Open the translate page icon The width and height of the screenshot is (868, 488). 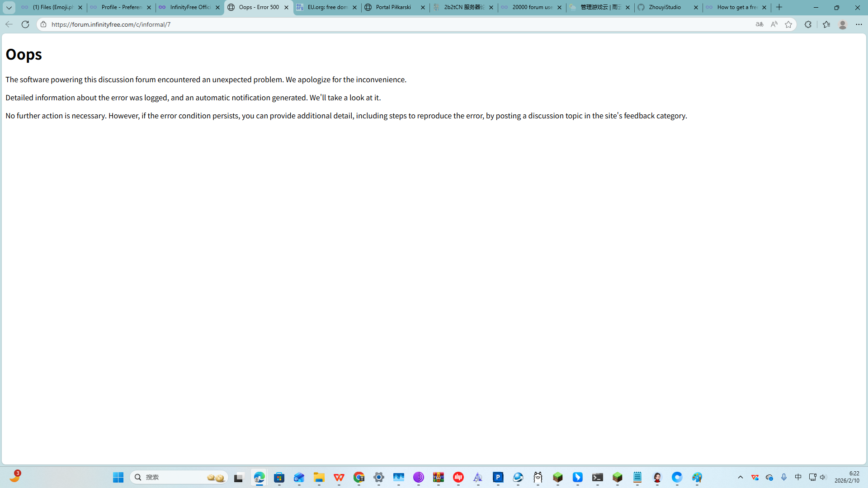point(759,24)
